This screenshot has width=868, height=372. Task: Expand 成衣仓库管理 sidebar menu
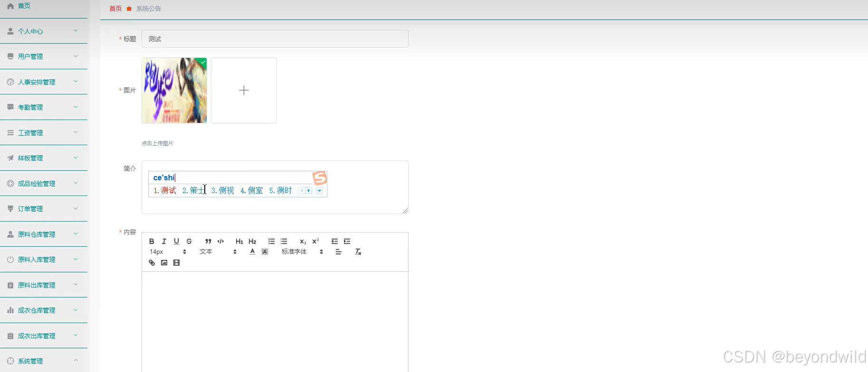[44, 310]
